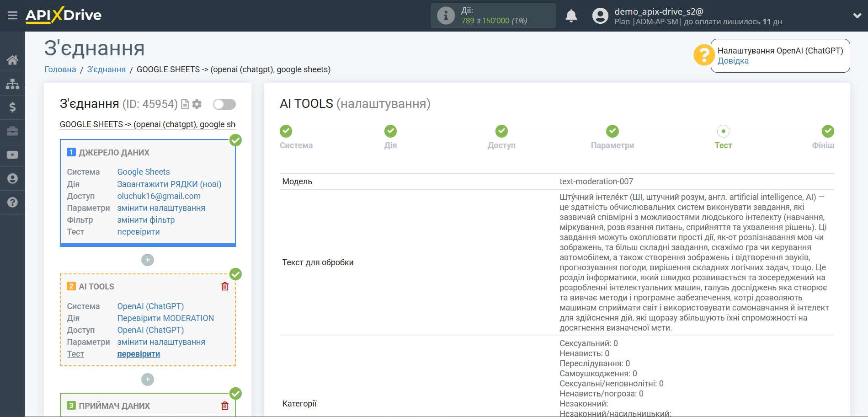868x417 pixels.
Task: Click the actions counter 789 з 150'000
Action: (x=494, y=21)
